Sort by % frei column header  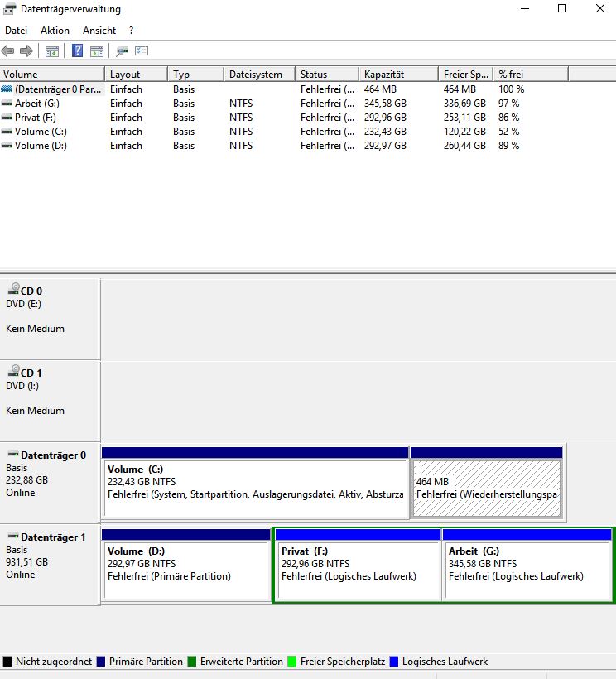pos(530,74)
